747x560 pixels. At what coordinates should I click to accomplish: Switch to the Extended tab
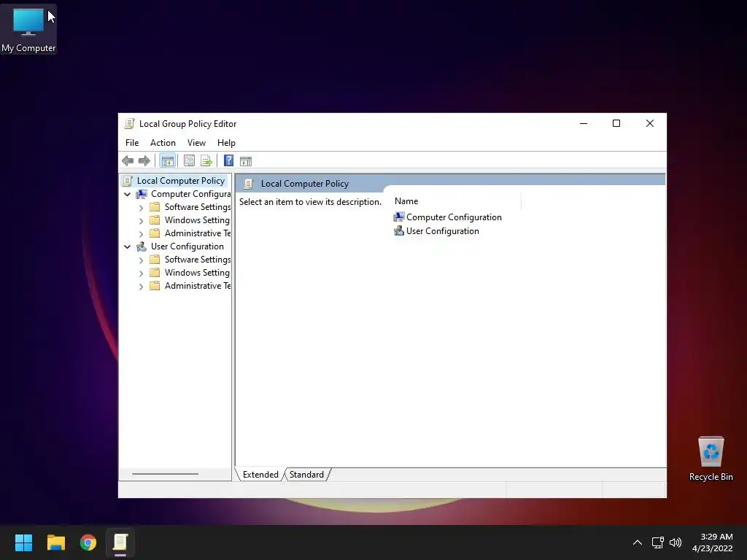[260, 475]
